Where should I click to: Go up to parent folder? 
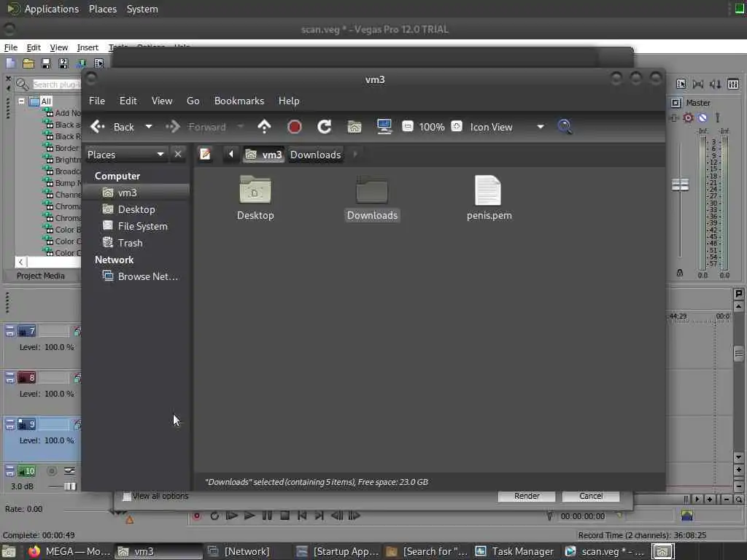coord(264,127)
